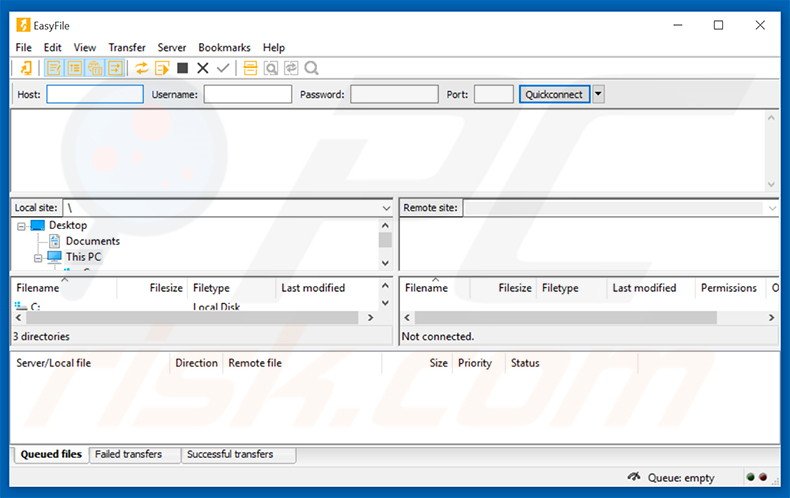This screenshot has width=790, height=498.
Task: Click the green activity indicator dot
Action: click(x=750, y=477)
